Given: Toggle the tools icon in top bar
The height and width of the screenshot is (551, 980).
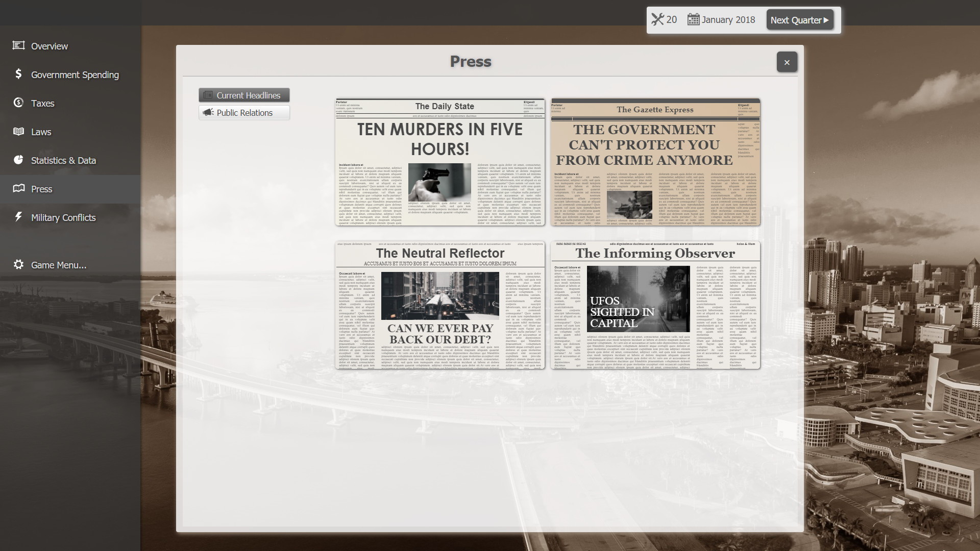Looking at the screenshot, I should [657, 19].
